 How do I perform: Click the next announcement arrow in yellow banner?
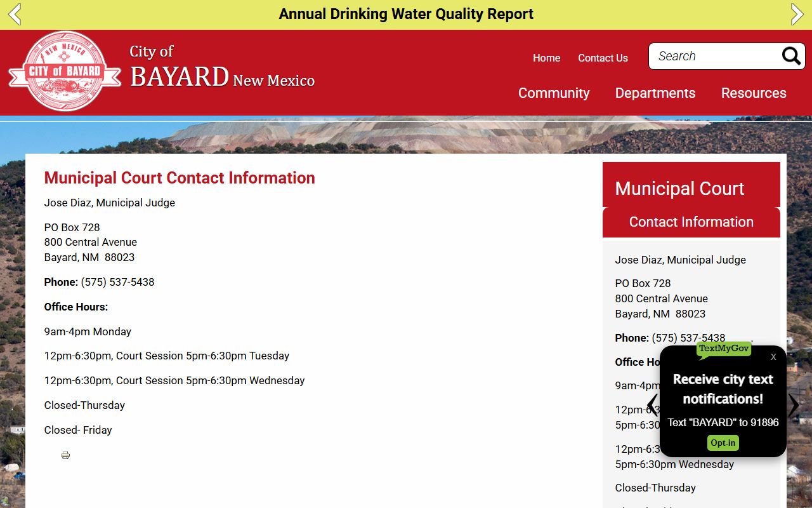pos(797,14)
